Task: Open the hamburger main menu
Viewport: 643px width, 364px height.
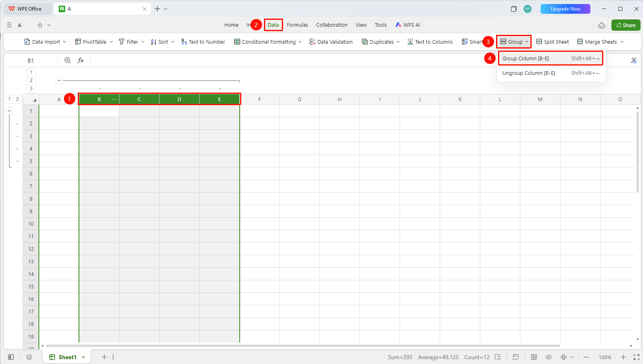Action: pos(9,25)
